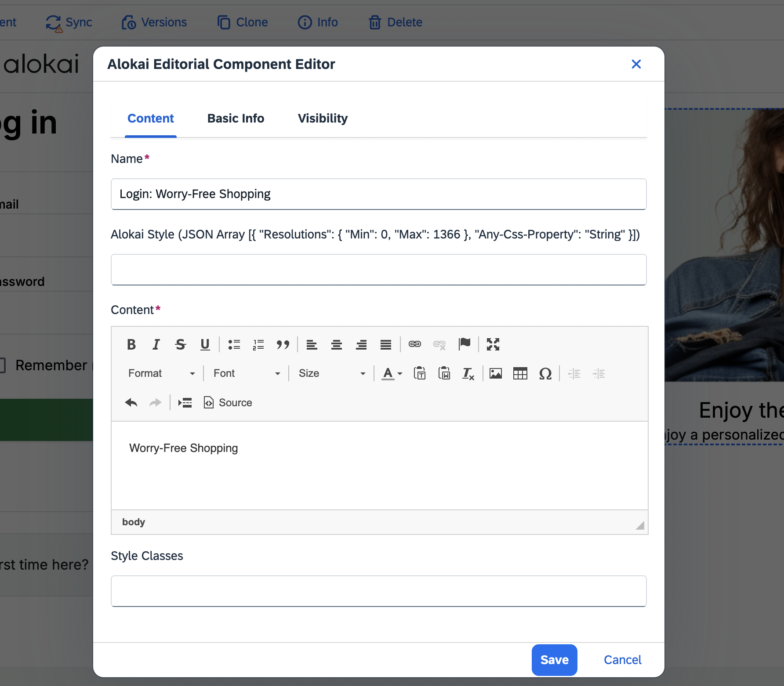
Task: Switch the editor to Source view
Action: (228, 402)
